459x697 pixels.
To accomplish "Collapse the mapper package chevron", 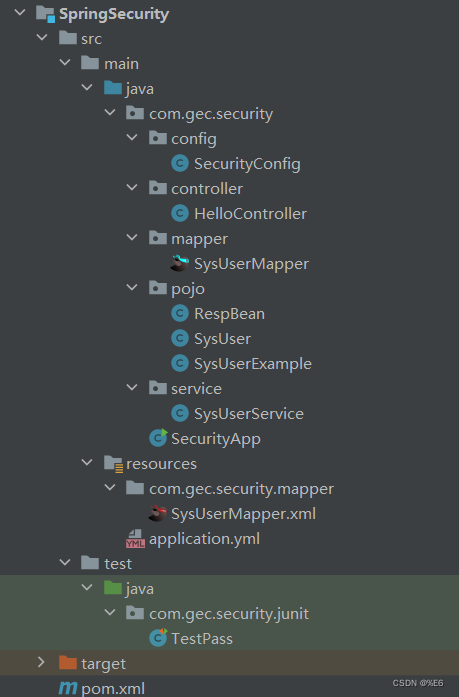I will [x=132, y=237].
